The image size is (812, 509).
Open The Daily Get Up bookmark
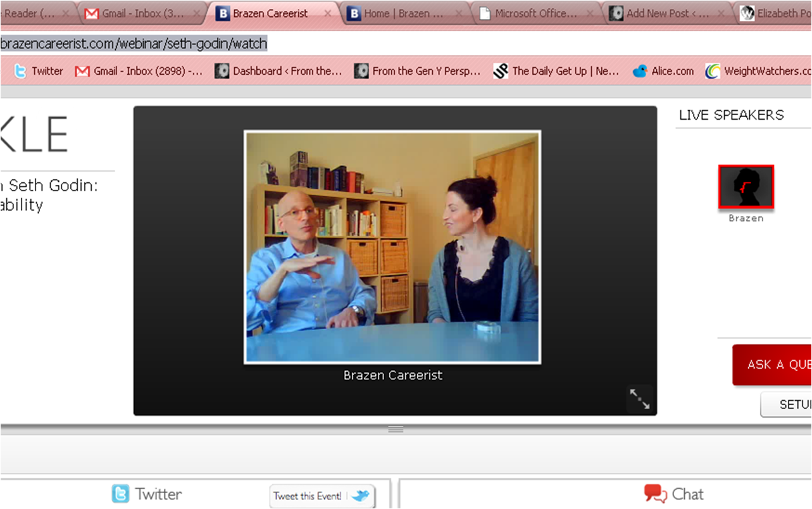(x=556, y=71)
